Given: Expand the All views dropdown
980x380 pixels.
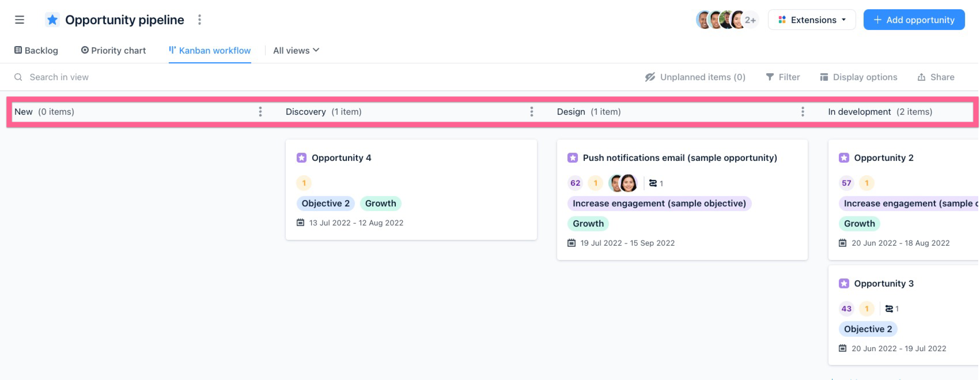Looking at the screenshot, I should coord(296,51).
